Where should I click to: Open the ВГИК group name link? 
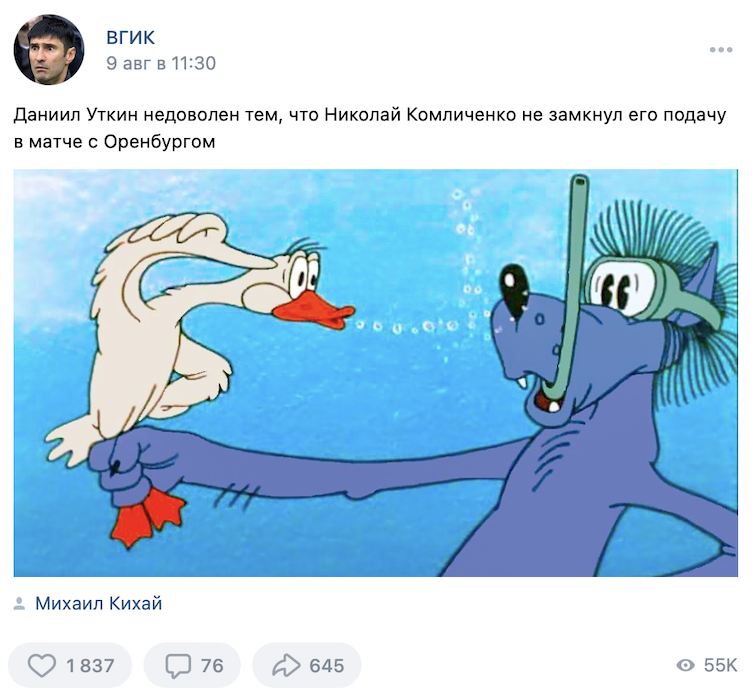tap(131, 38)
